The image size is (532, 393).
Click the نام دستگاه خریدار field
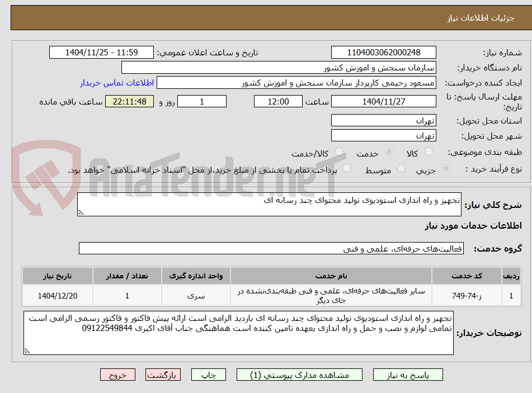[x=279, y=68]
